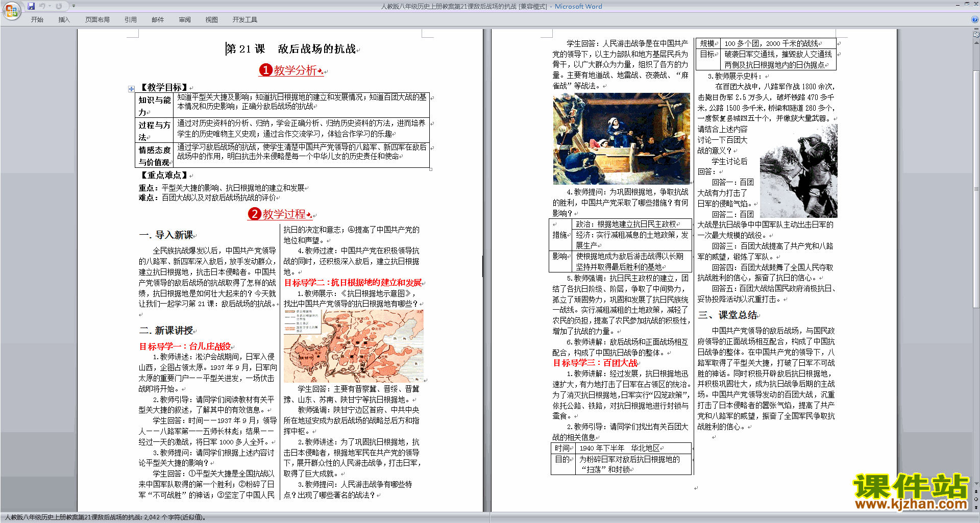The height and width of the screenshot is (523, 980).
Task: Click the Select Browse Object round button
Action: (976, 499)
